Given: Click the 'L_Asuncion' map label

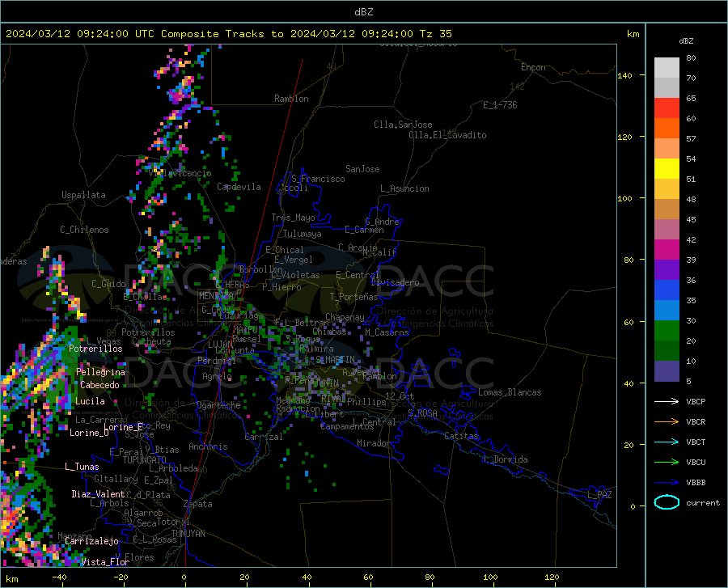Looking at the screenshot, I should click(405, 188).
